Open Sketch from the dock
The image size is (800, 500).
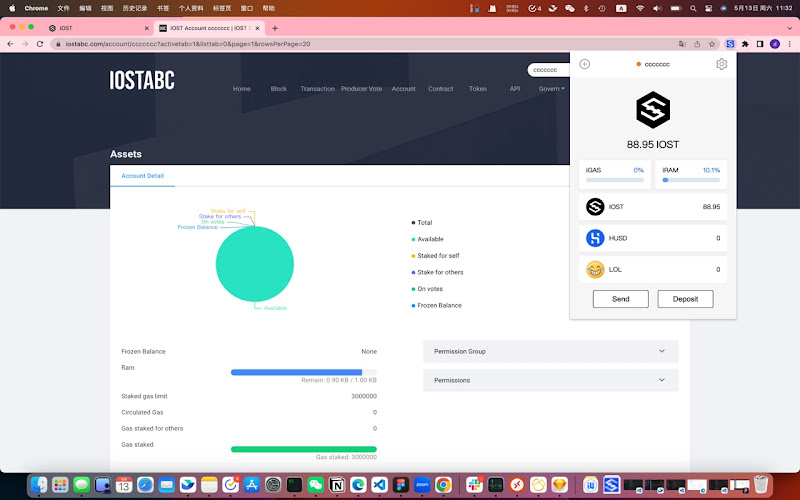[x=560, y=484]
